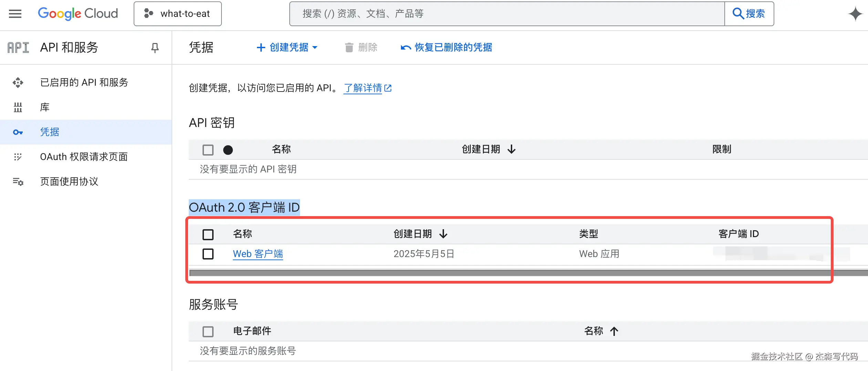This screenshot has width=868, height=371.
Task: Click the black status dot column header
Action: 228,150
